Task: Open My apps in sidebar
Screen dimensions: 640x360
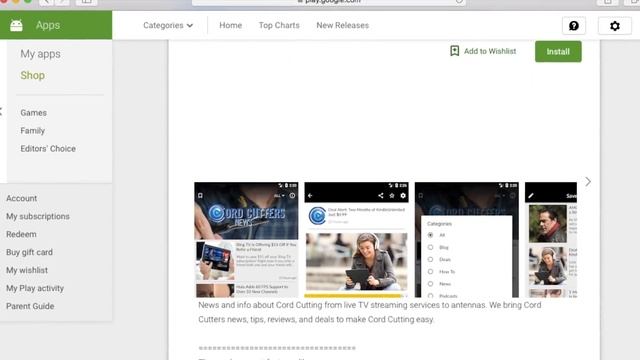Action: point(40,54)
